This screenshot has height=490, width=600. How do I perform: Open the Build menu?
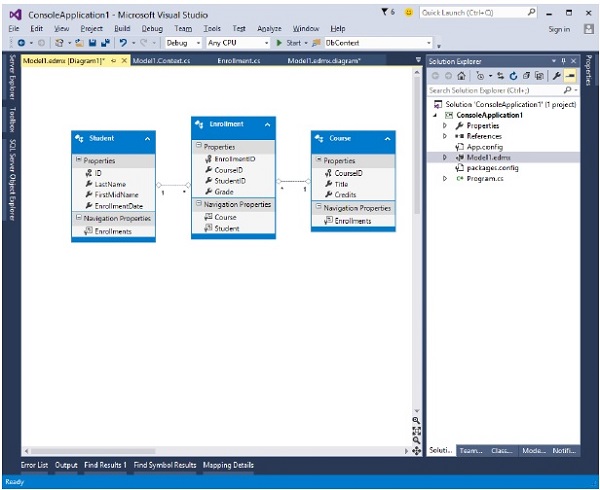tap(122, 29)
